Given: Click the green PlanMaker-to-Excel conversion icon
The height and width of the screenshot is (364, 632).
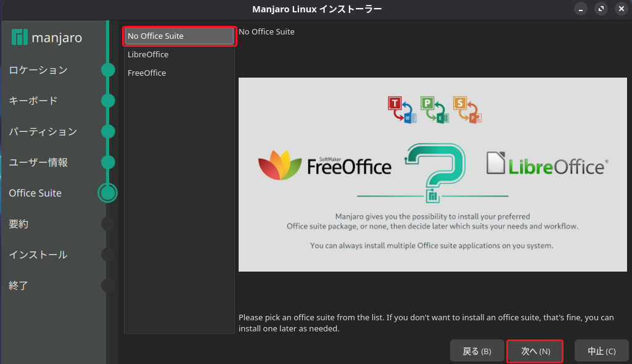Looking at the screenshot, I should coord(435,109).
